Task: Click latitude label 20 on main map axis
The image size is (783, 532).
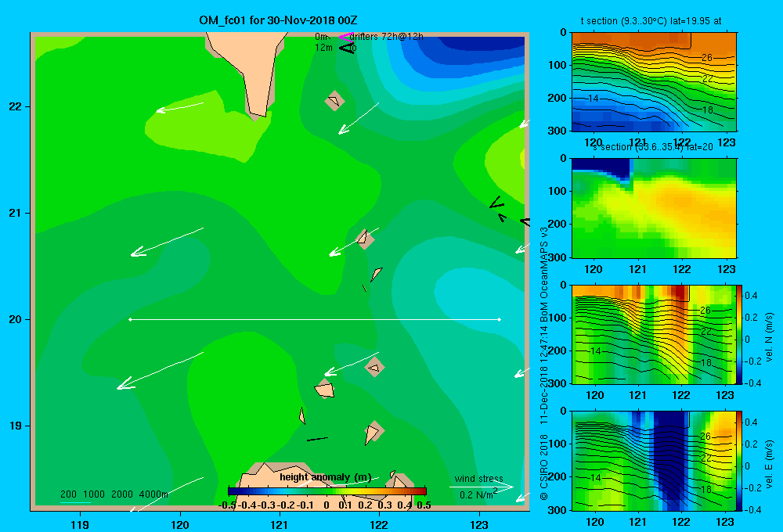Action: click(x=15, y=319)
